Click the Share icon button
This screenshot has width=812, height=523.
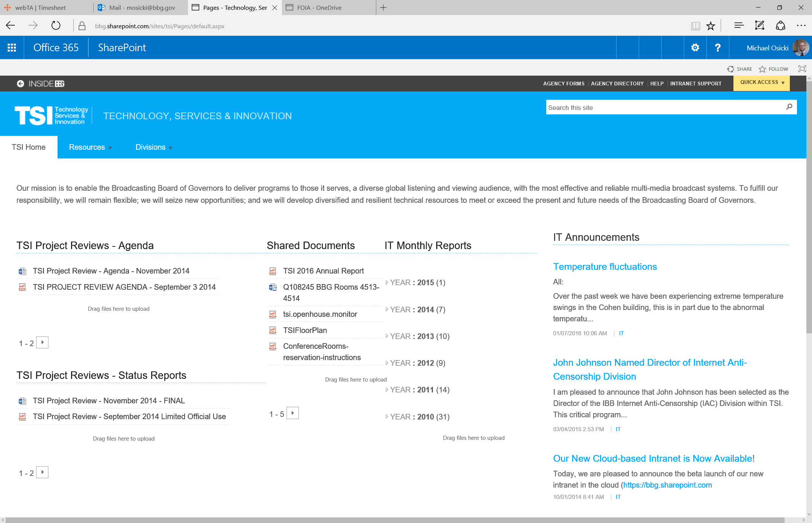[730, 69]
